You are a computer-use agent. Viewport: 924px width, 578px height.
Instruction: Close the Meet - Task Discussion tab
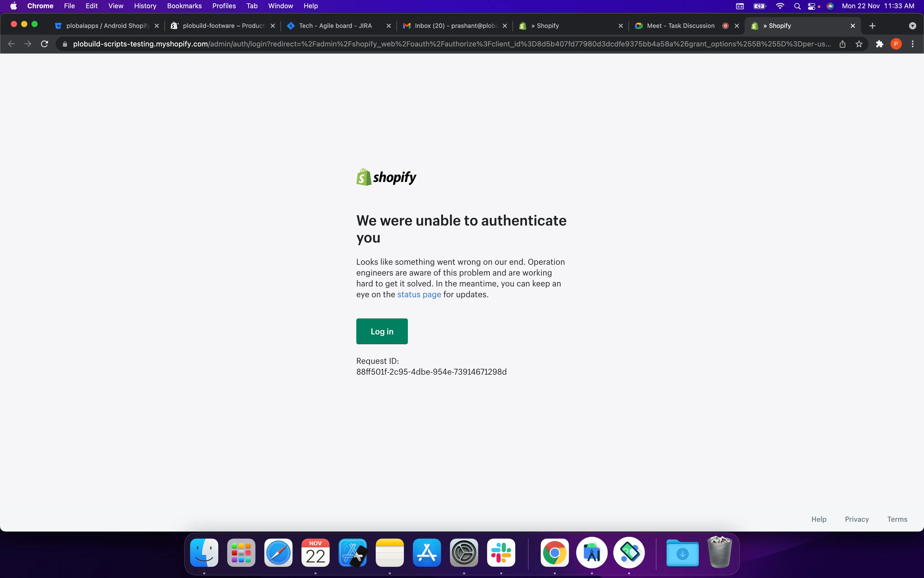point(737,26)
